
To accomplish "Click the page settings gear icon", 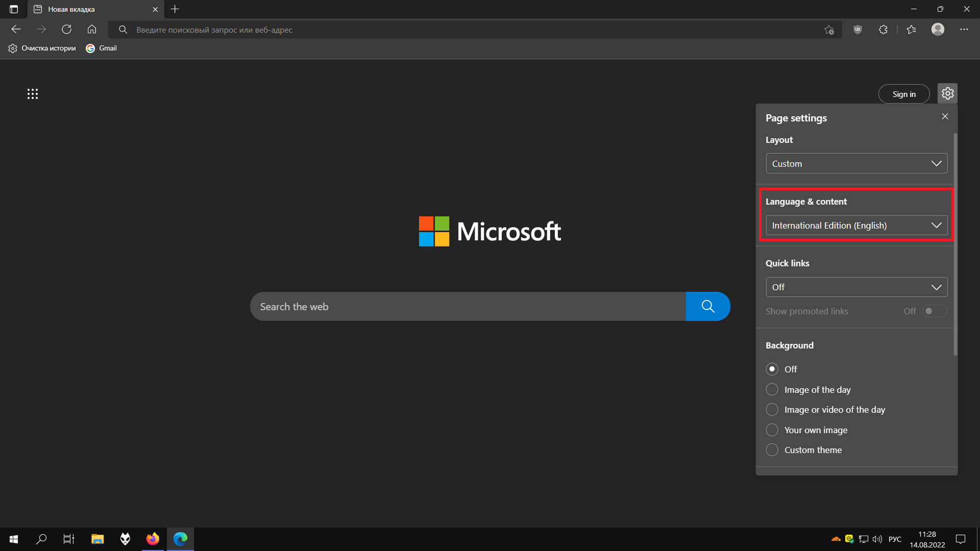I will (948, 93).
